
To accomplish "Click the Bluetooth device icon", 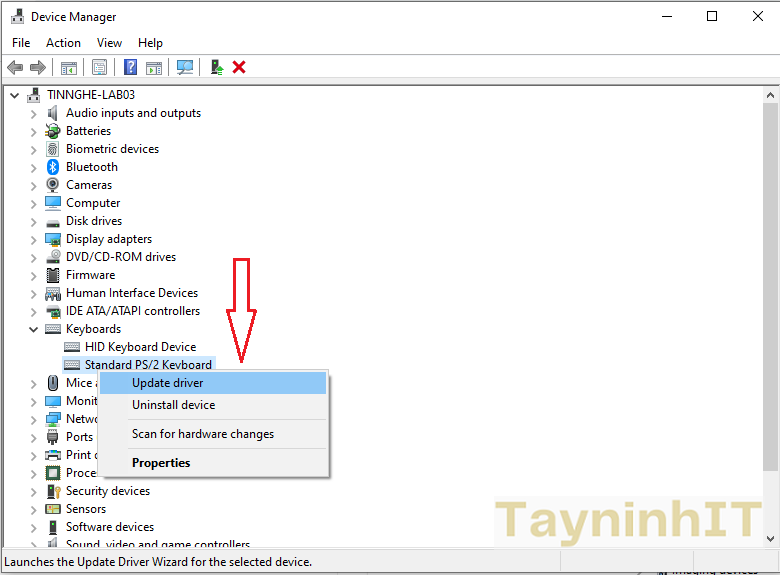I will [x=53, y=167].
